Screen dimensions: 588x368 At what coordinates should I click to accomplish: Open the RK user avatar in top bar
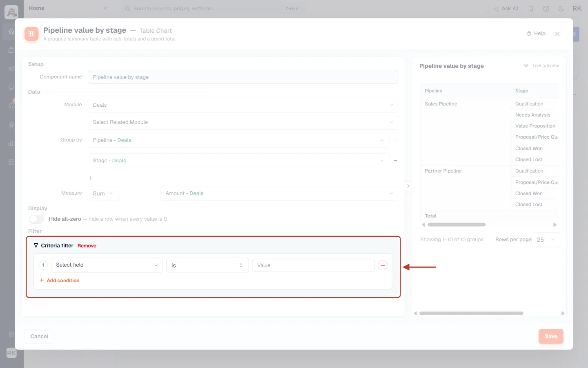click(577, 9)
